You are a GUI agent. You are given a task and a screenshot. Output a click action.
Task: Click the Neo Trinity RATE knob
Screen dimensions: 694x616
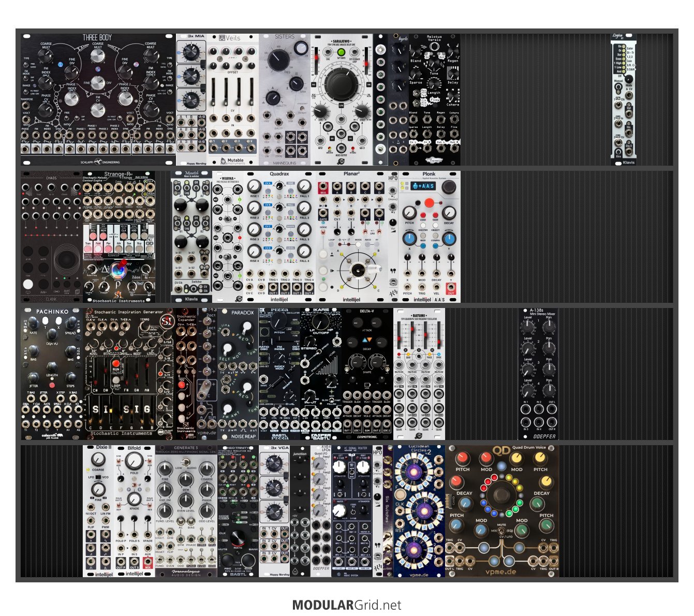coord(238,538)
